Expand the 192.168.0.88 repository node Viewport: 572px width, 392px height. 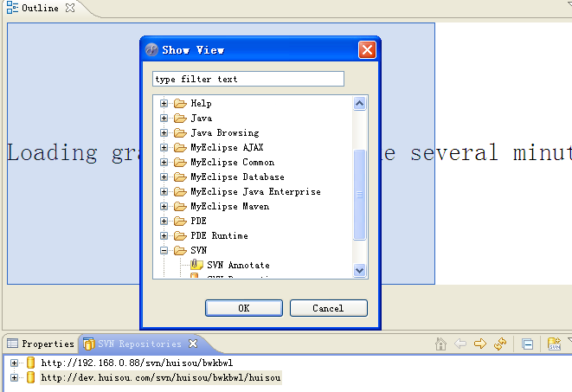click(x=14, y=363)
